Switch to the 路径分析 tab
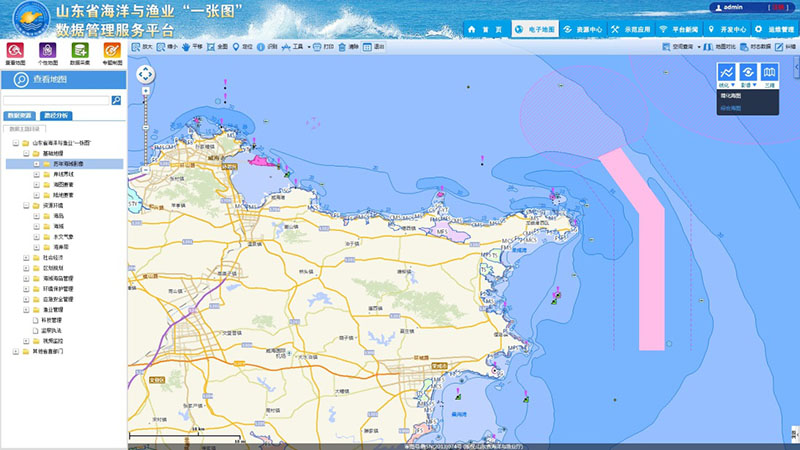Screen dimensions: 800x450 tap(56, 116)
